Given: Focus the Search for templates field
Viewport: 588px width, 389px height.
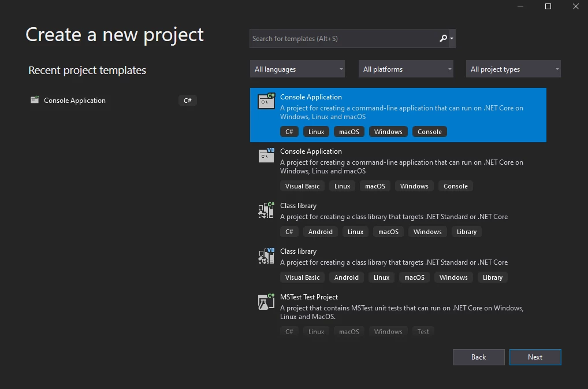Looking at the screenshot, I should pos(344,39).
